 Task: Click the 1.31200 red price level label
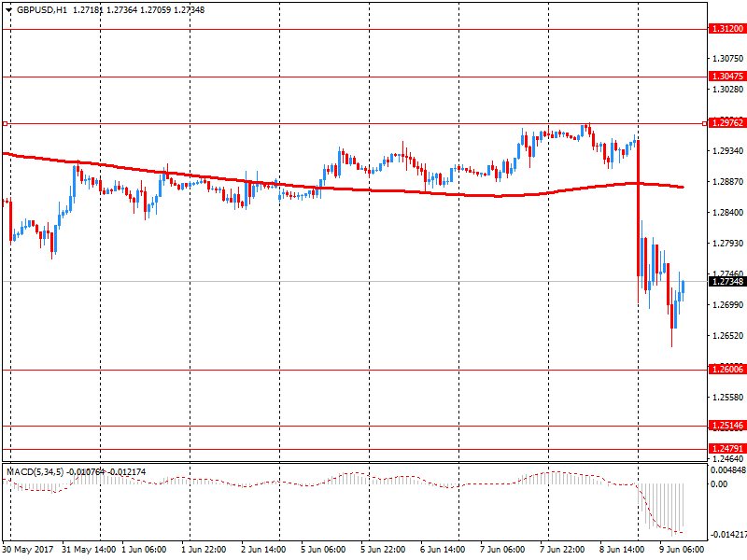pos(727,29)
